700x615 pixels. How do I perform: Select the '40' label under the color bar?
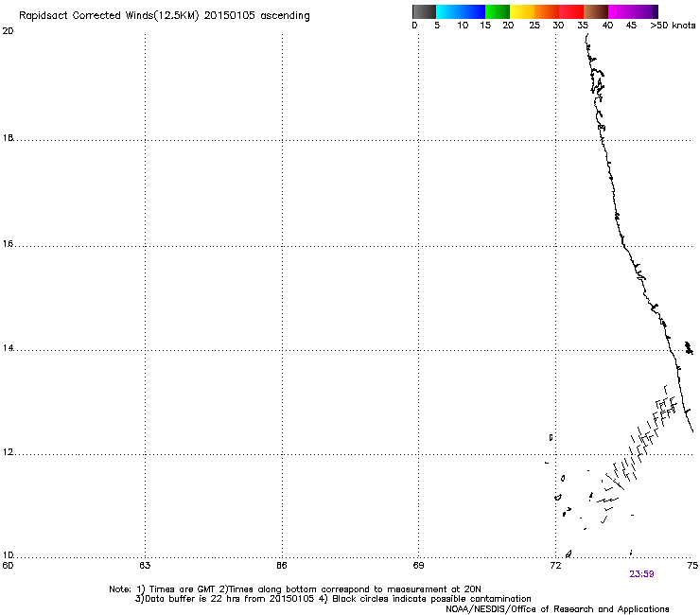(607, 26)
